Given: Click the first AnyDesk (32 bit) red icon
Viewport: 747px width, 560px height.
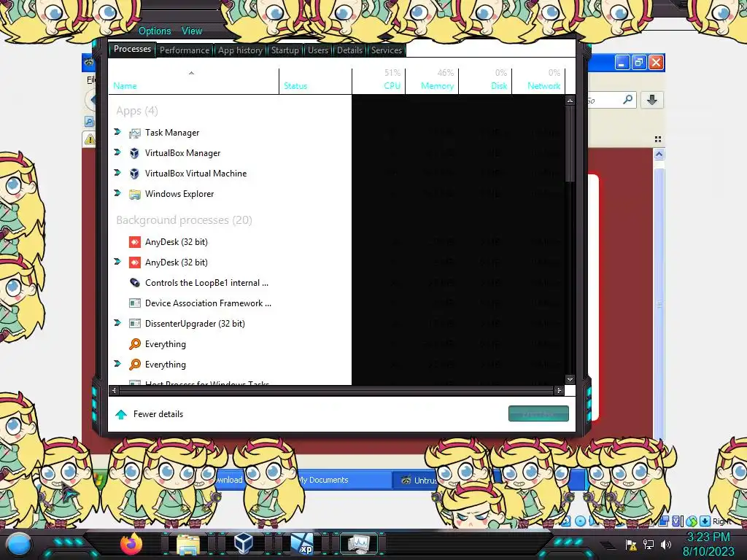Looking at the screenshot, I should click(x=135, y=242).
